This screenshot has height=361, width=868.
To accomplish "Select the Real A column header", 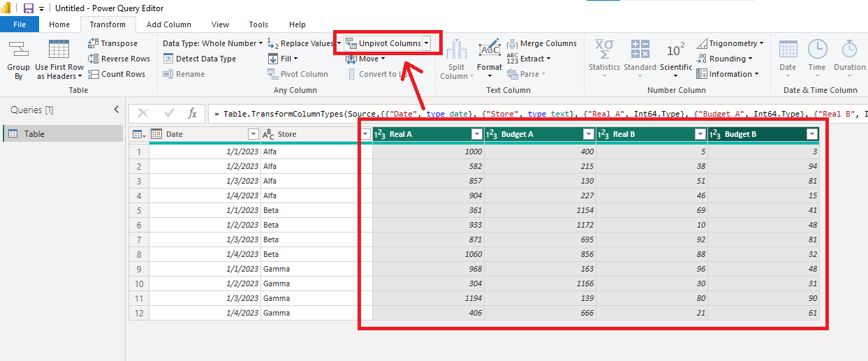I will pyautogui.click(x=427, y=134).
